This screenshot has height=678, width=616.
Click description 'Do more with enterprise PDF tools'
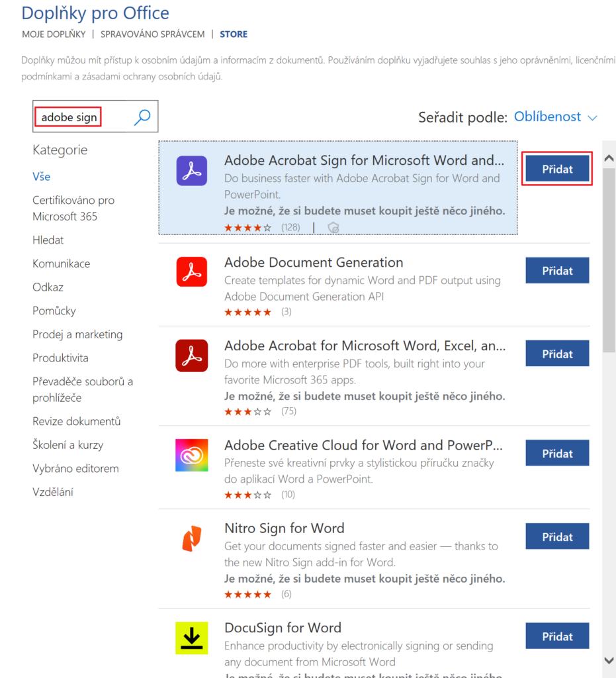pyautogui.click(x=354, y=372)
